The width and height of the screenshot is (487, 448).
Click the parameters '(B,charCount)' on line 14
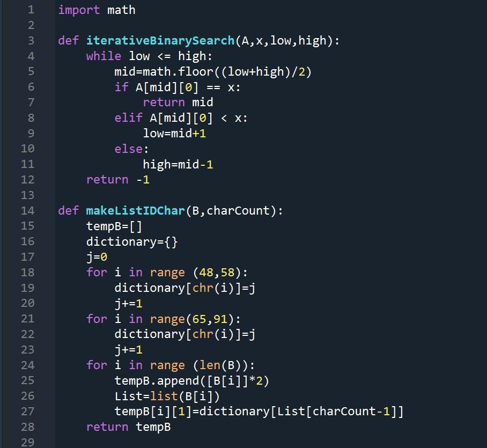(x=231, y=211)
